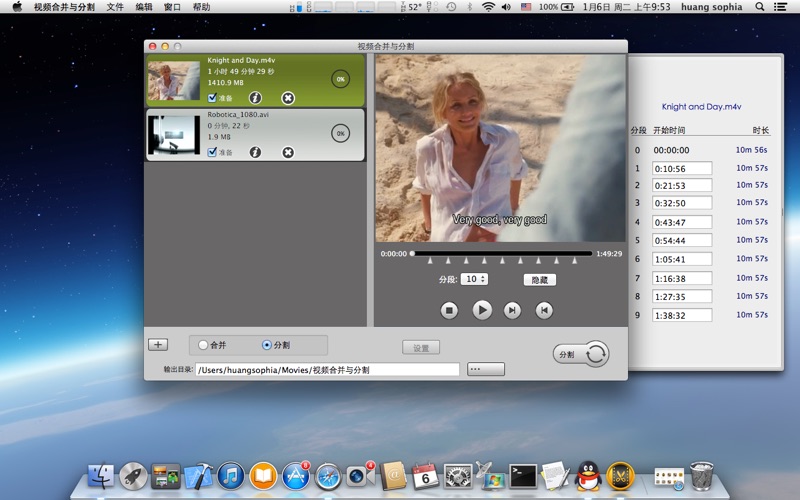Click the 10m 56s duration of segment 0

(751, 149)
